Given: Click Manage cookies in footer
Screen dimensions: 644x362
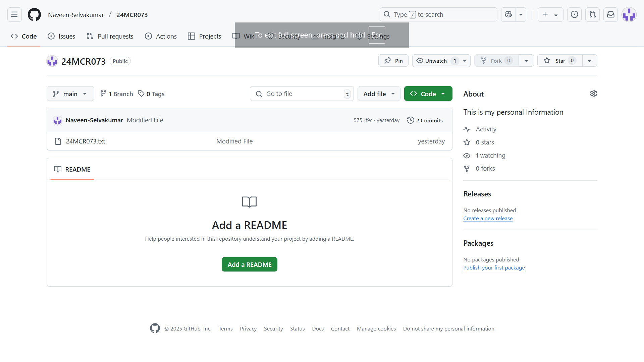Looking at the screenshot, I should [376, 329].
